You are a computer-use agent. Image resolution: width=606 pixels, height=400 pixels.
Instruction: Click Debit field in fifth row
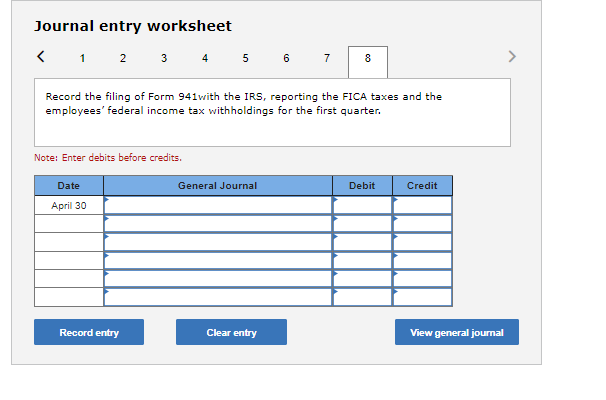coord(363,279)
